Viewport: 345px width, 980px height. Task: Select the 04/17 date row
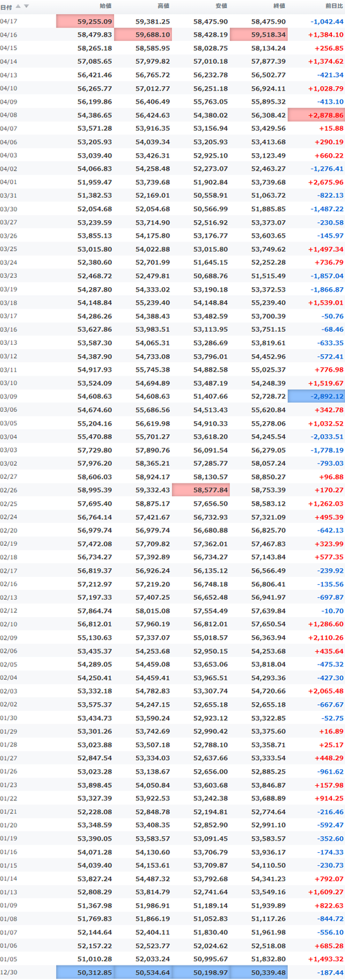click(172, 21)
